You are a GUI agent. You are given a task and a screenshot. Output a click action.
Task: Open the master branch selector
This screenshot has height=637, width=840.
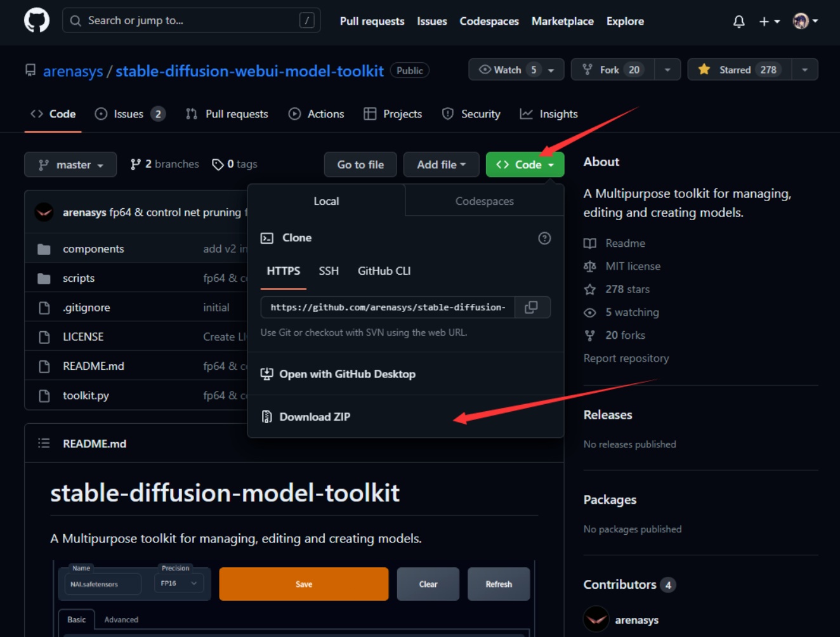[70, 164]
